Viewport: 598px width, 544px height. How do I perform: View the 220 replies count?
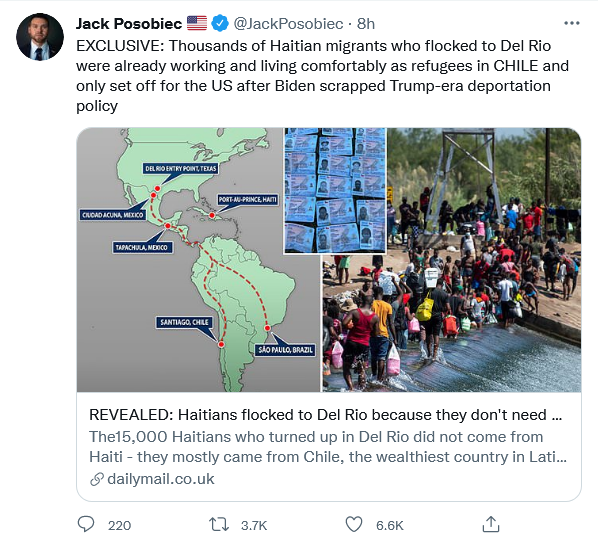pos(119,525)
